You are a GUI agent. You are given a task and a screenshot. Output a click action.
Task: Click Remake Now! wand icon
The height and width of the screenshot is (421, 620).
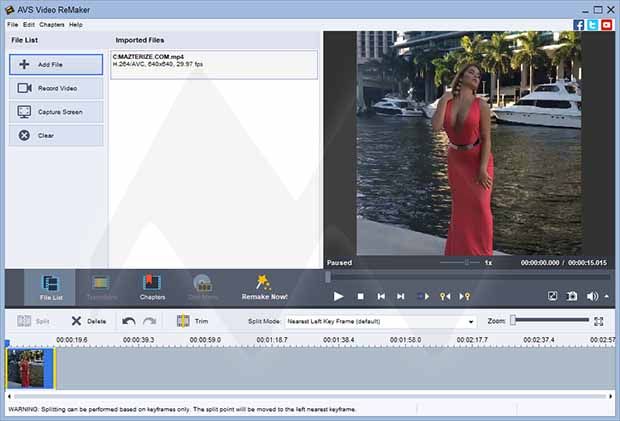tap(264, 283)
